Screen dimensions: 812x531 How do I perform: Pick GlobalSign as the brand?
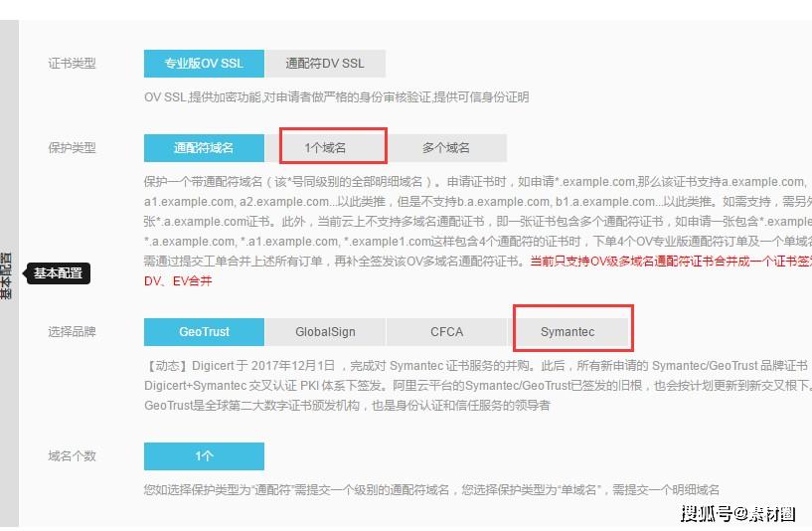pos(325,332)
